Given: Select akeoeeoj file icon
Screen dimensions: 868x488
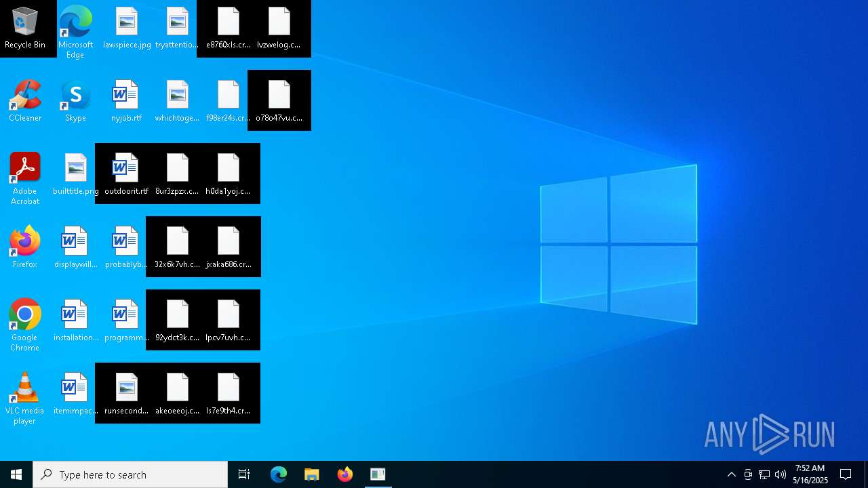Looking at the screenshot, I should click(177, 394).
